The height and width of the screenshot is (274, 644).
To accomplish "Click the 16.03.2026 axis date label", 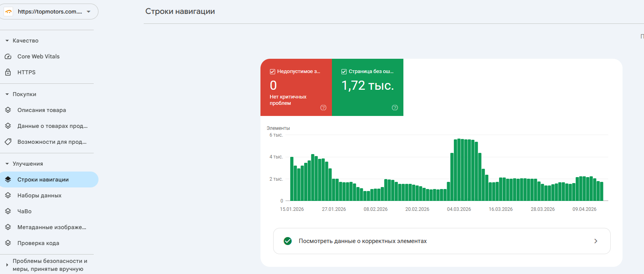I will (x=501, y=209).
